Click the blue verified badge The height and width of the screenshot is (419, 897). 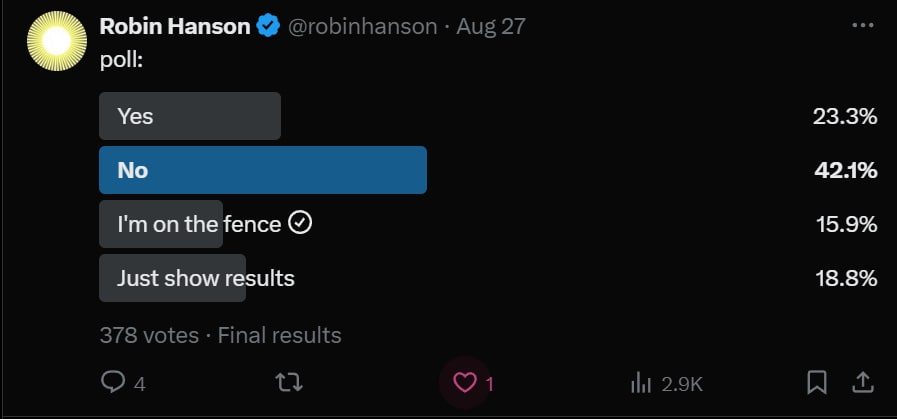[268, 27]
